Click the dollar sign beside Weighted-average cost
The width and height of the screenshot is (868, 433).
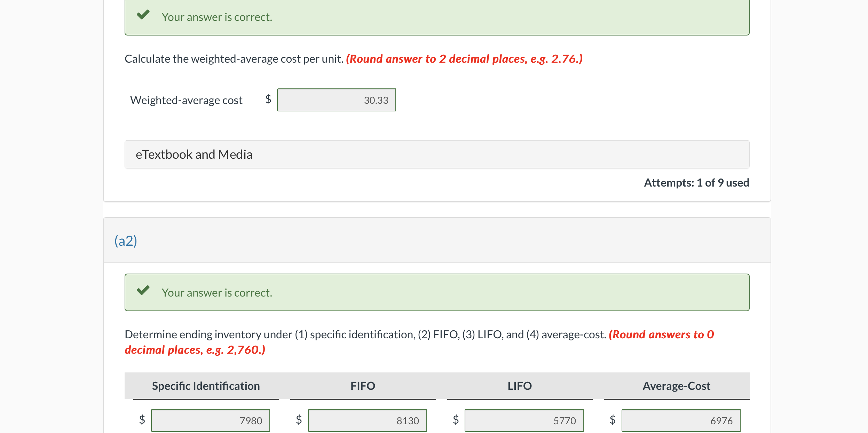(267, 100)
